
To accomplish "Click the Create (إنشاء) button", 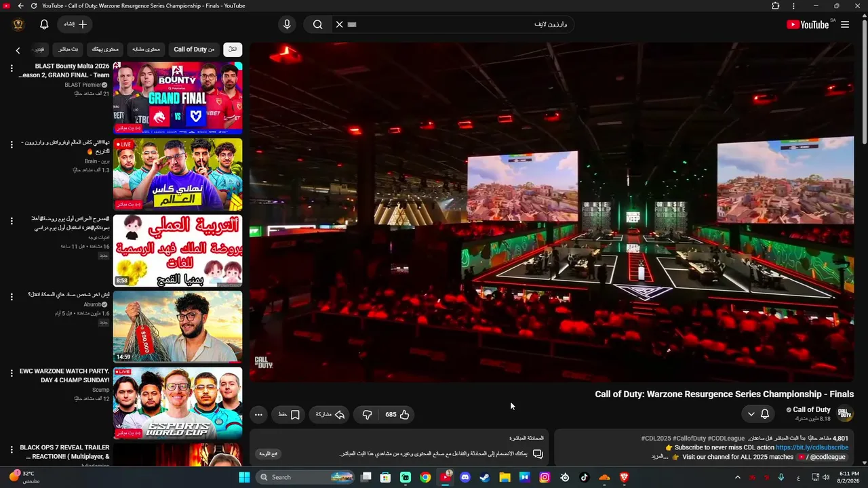I will click(x=75, y=24).
